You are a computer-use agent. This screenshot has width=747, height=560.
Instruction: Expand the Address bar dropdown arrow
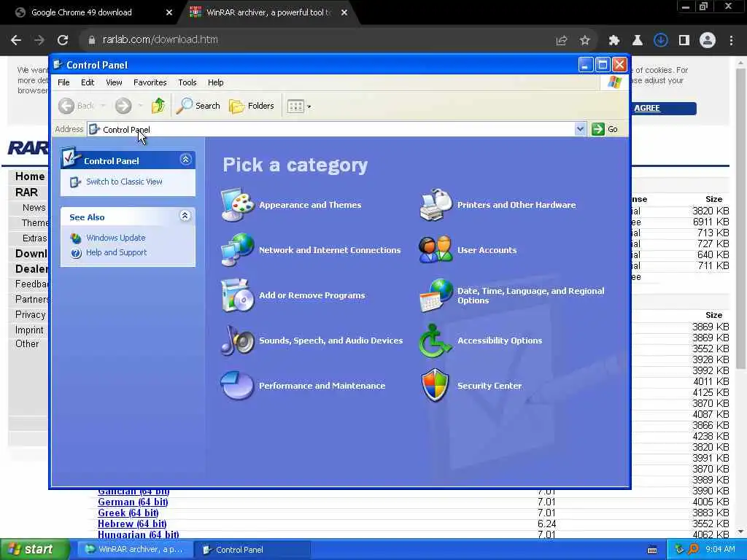(x=580, y=129)
